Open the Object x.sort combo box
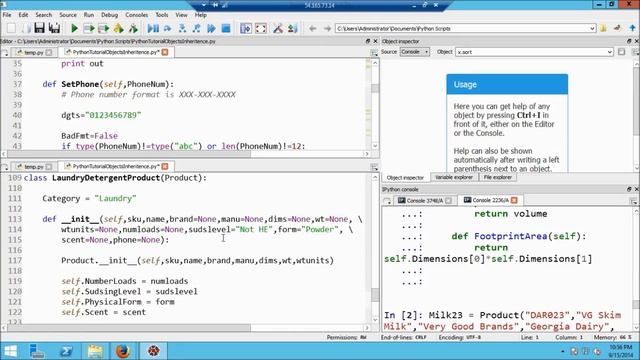The width and height of the screenshot is (640, 360). (534, 52)
